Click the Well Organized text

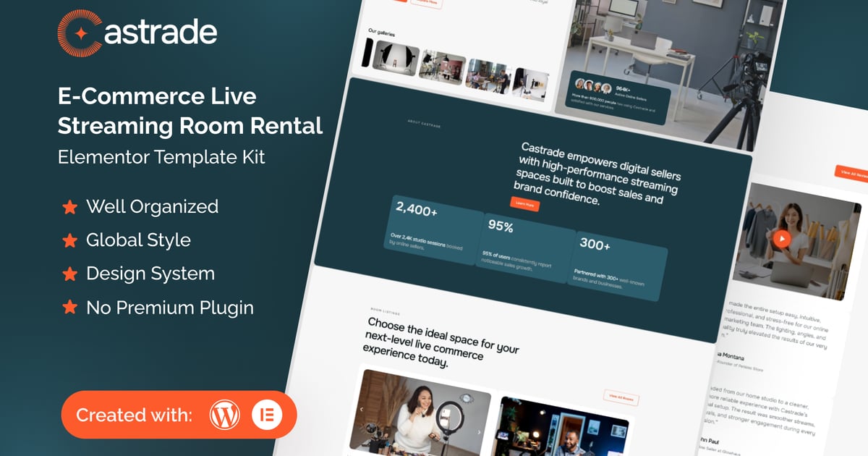click(x=152, y=207)
